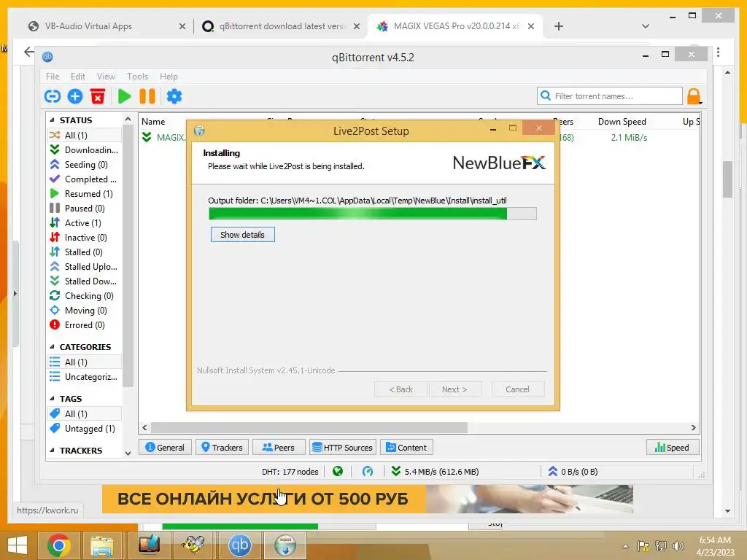The width and height of the screenshot is (747, 560).
Task: Click the orange Pause icon in toolbar
Action: 147,96
